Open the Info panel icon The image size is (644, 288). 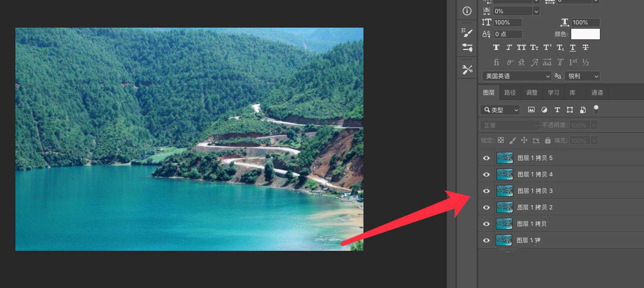tap(467, 11)
